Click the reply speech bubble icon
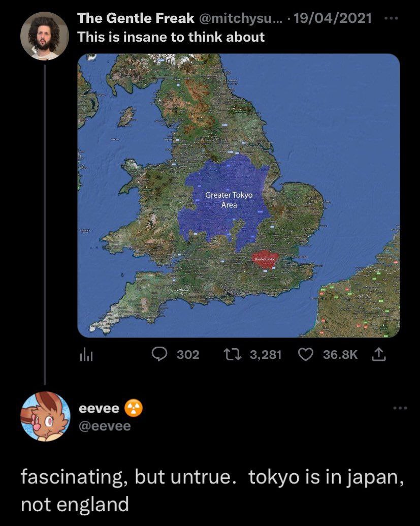This screenshot has width=420, height=526. pyautogui.click(x=160, y=354)
